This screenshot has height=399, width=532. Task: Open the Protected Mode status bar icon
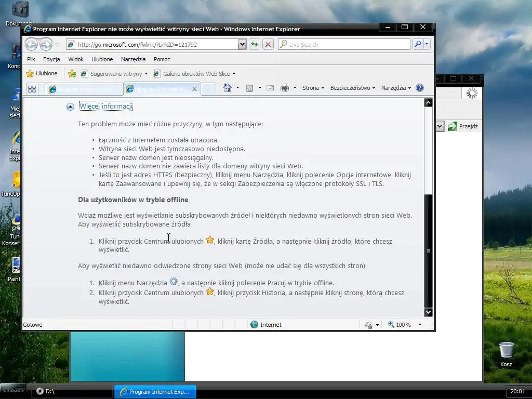368,325
